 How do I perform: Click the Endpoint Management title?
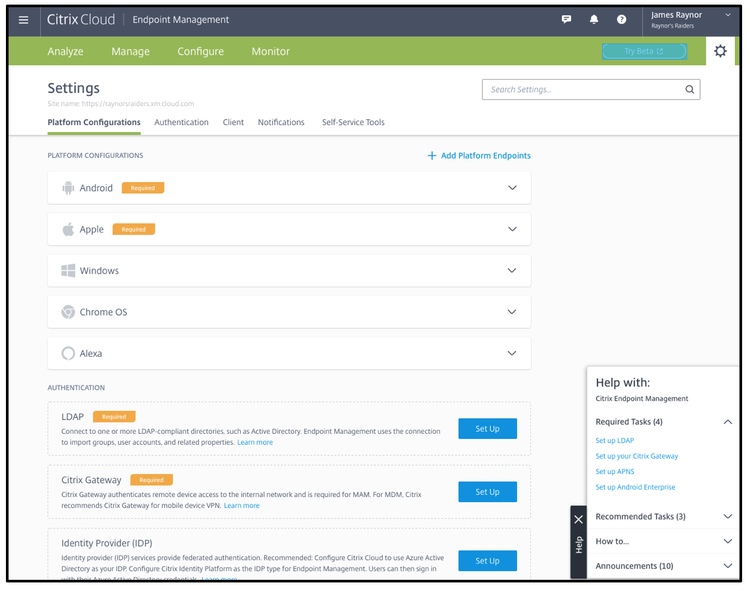(x=181, y=20)
